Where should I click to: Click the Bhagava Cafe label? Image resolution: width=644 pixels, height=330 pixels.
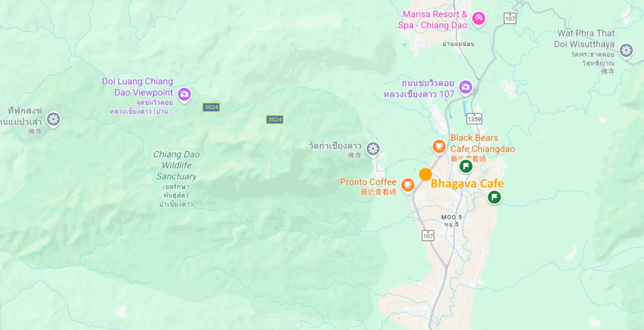467,184
